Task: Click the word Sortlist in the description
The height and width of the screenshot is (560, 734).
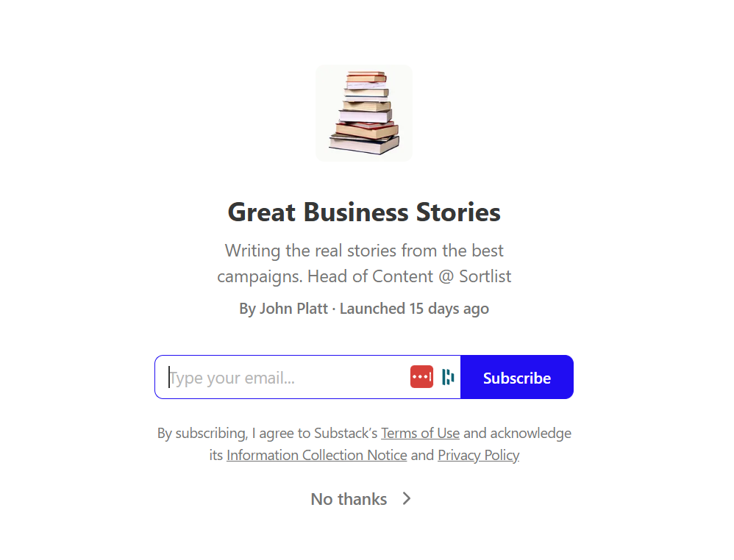Action: (485, 276)
